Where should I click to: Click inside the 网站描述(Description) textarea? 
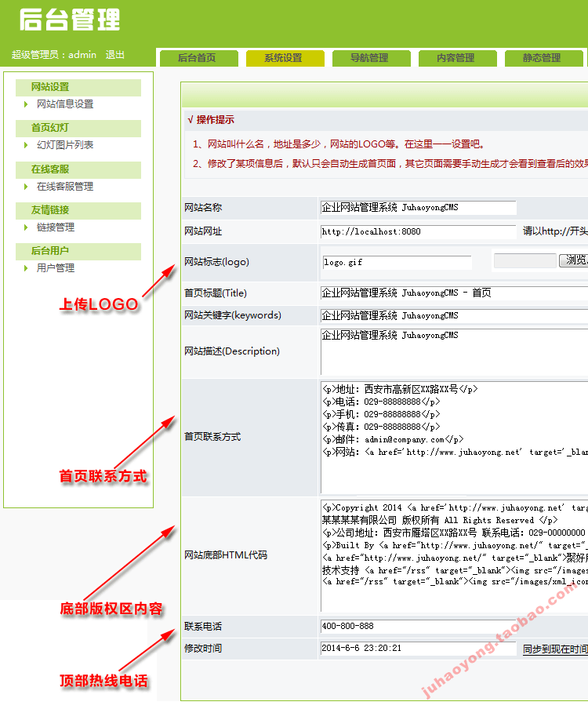pos(454,352)
